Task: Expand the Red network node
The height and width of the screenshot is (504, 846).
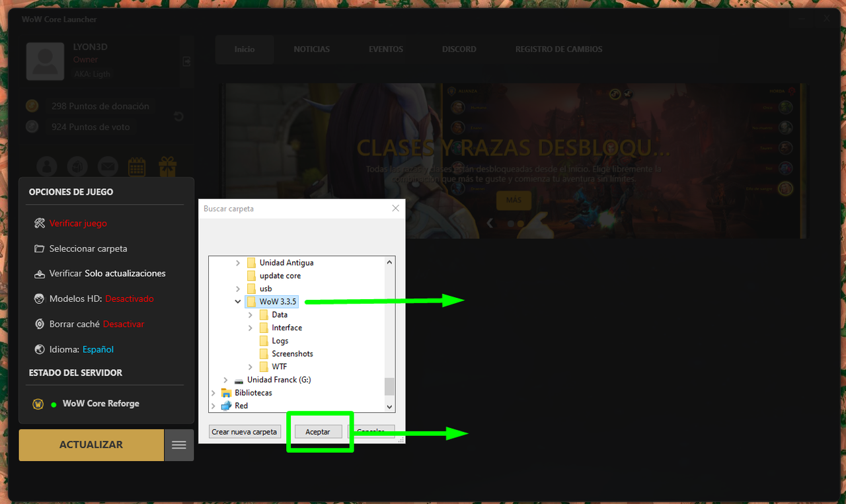Action: point(213,406)
